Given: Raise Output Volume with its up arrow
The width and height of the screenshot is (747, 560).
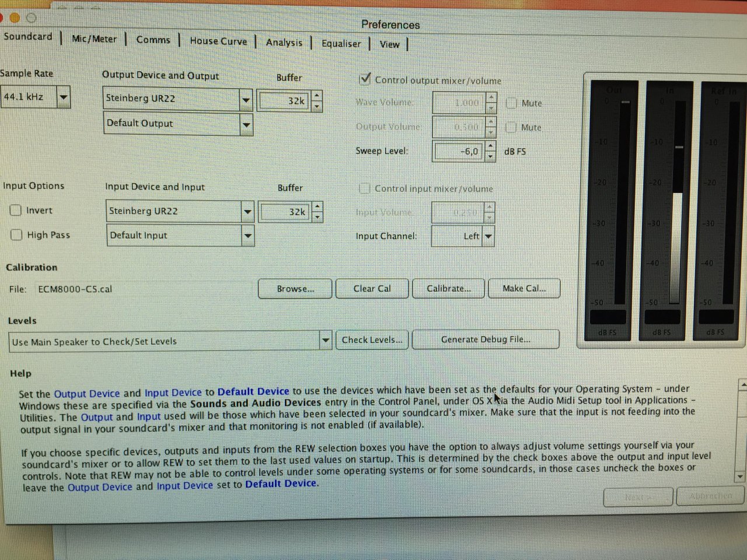Looking at the screenshot, I should (491, 121).
